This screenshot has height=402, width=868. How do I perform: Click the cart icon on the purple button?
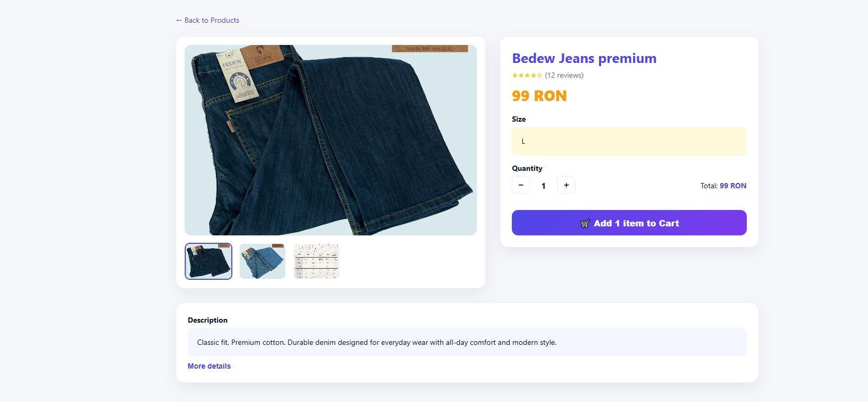[585, 223]
